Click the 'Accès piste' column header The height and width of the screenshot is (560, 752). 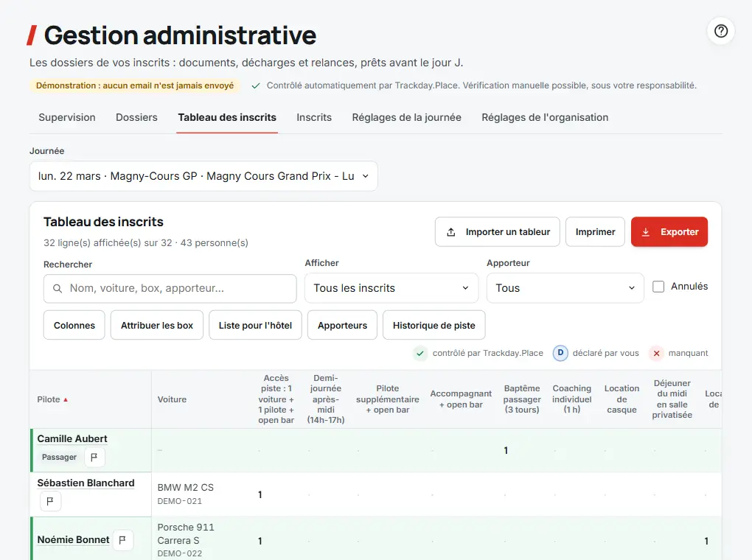pos(276,399)
